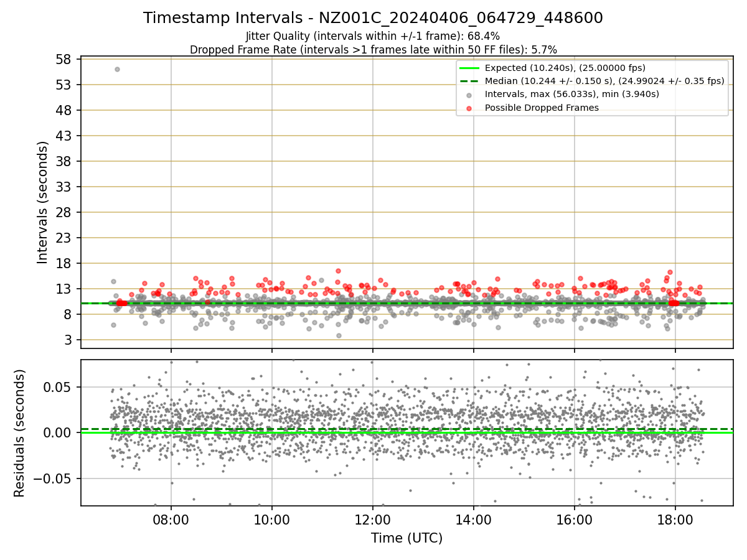Click the x-axis tick label "10:00"
The height and width of the screenshot is (560, 747).
272,519
